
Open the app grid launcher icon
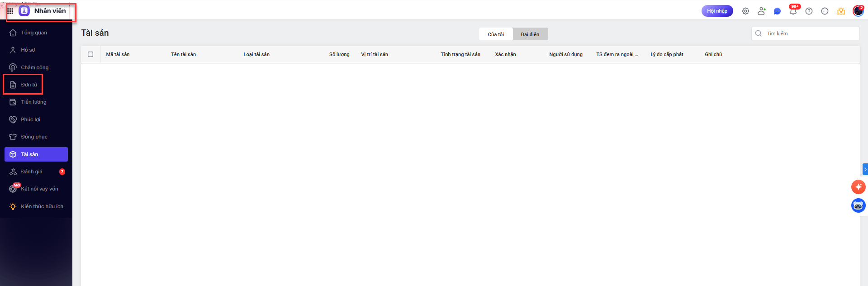10,11
